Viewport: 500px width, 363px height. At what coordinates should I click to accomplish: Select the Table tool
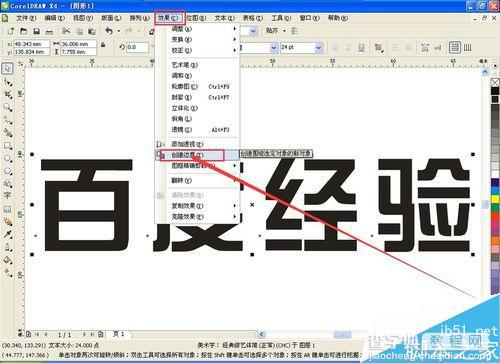[7, 209]
